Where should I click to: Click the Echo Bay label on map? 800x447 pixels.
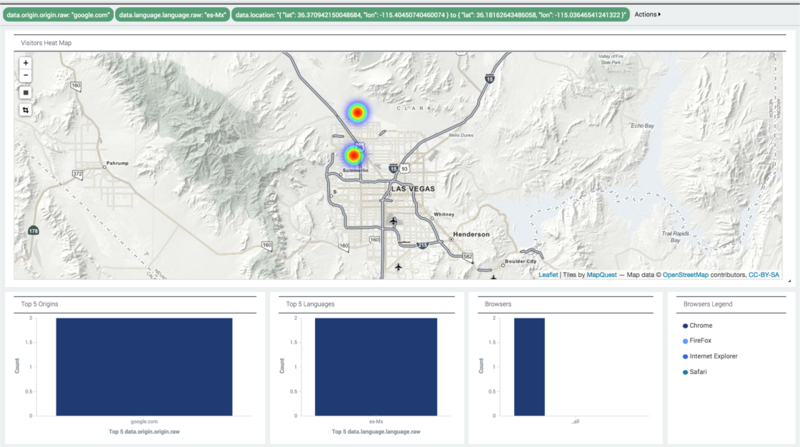click(x=642, y=126)
